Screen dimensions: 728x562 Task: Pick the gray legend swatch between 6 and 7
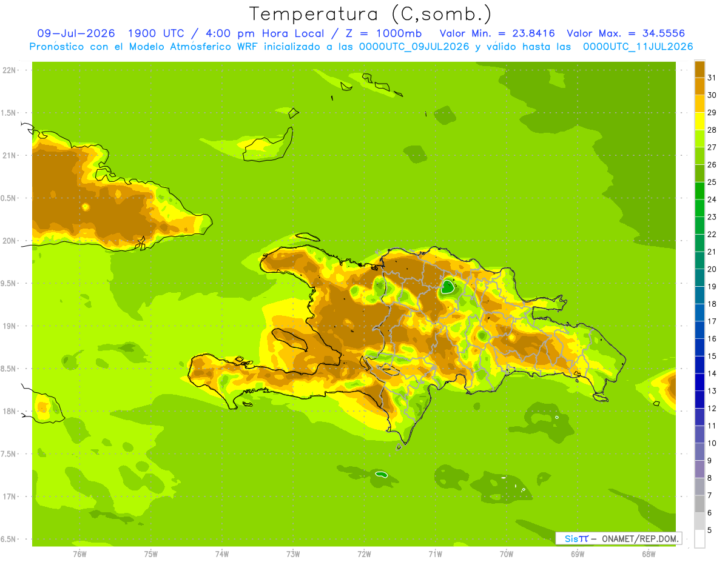[x=699, y=504]
